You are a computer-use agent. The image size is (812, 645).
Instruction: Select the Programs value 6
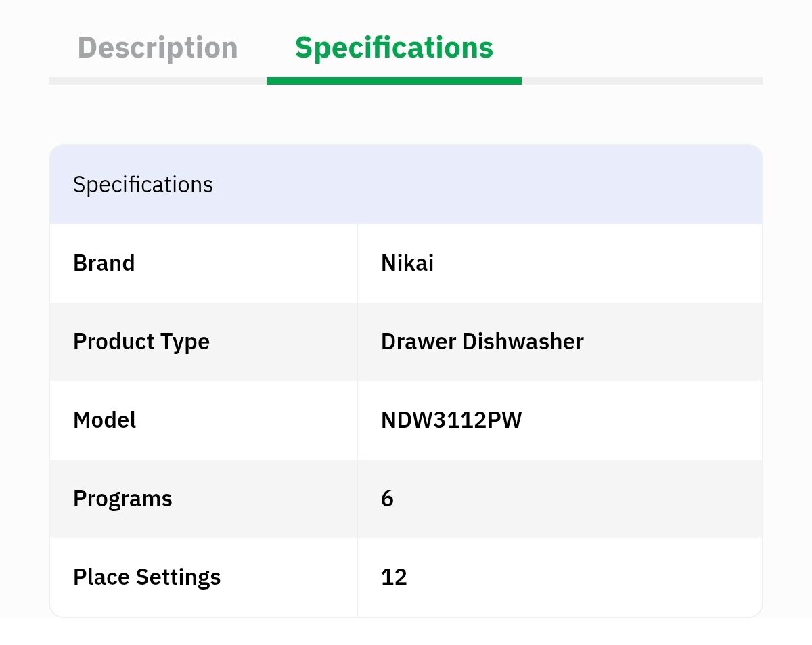[387, 499]
